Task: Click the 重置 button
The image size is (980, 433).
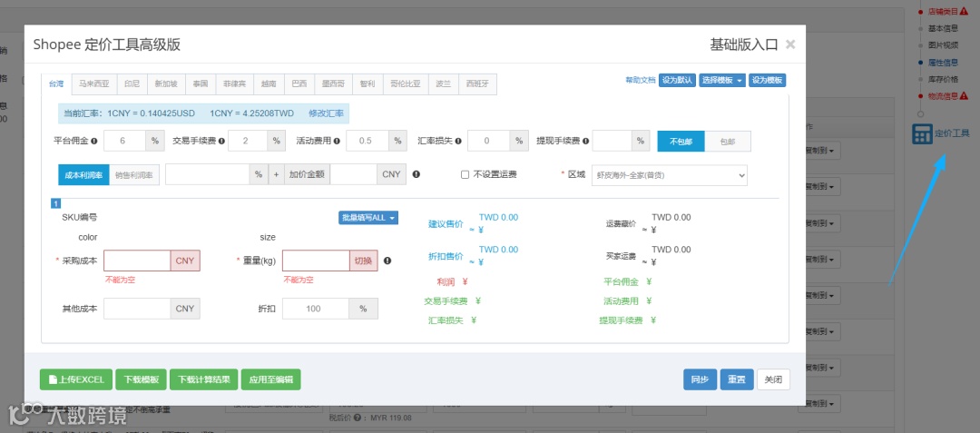Action: pos(737,379)
